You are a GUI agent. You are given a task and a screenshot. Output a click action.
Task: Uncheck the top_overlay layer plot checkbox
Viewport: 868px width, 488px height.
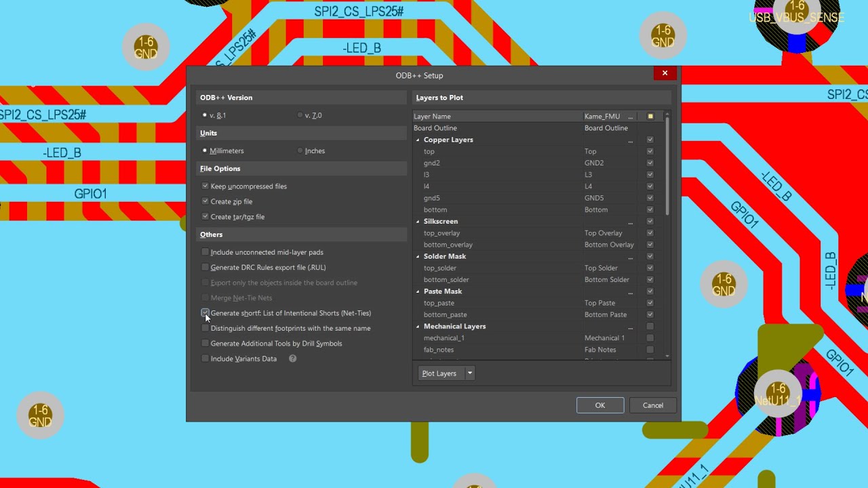(650, 233)
